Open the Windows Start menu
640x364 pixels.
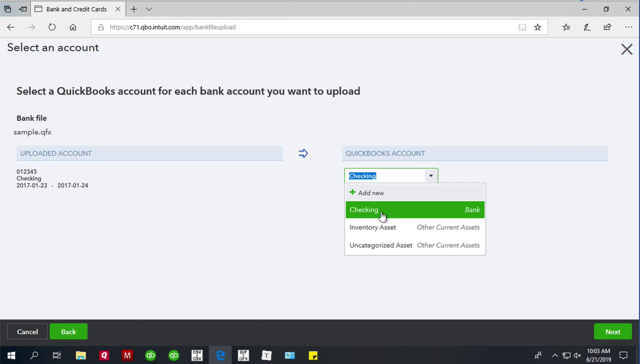11,355
